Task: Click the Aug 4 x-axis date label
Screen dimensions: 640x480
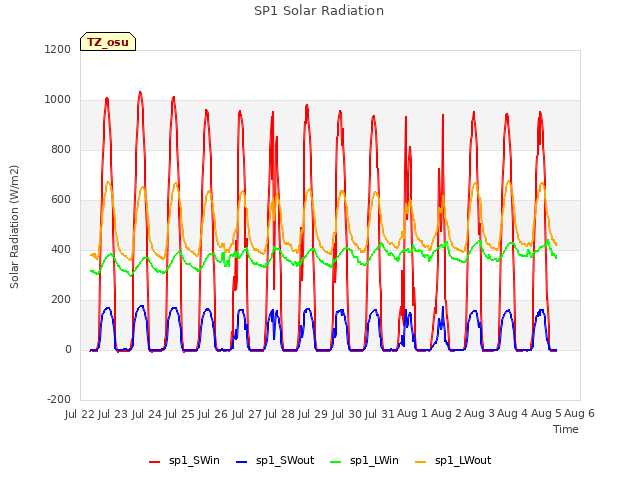Action: (x=513, y=414)
